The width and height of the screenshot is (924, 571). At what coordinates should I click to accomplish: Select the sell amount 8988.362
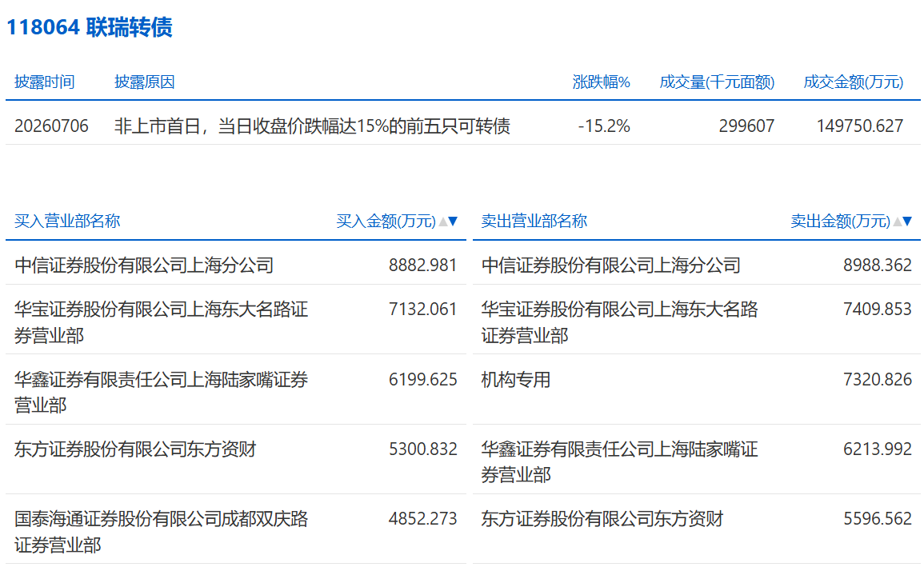(878, 266)
